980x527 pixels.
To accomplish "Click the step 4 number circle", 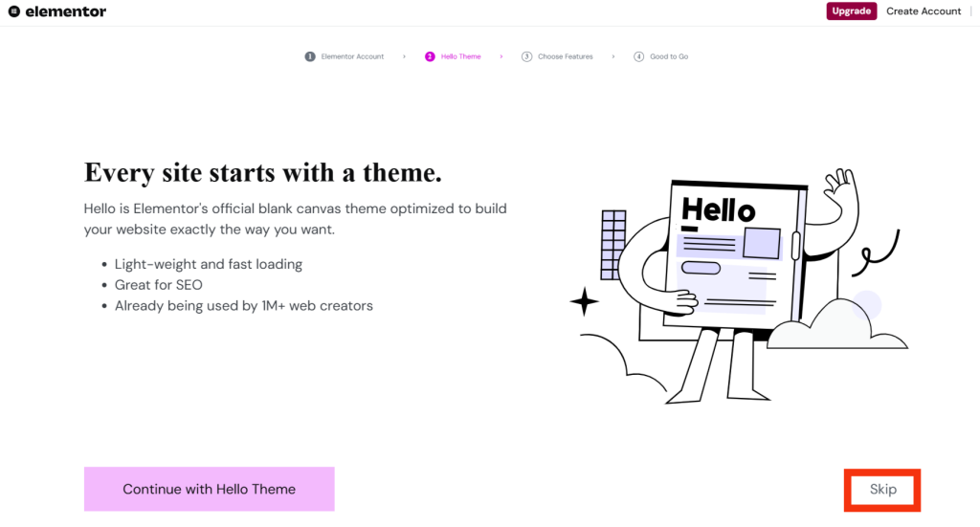I will click(x=639, y=56).
